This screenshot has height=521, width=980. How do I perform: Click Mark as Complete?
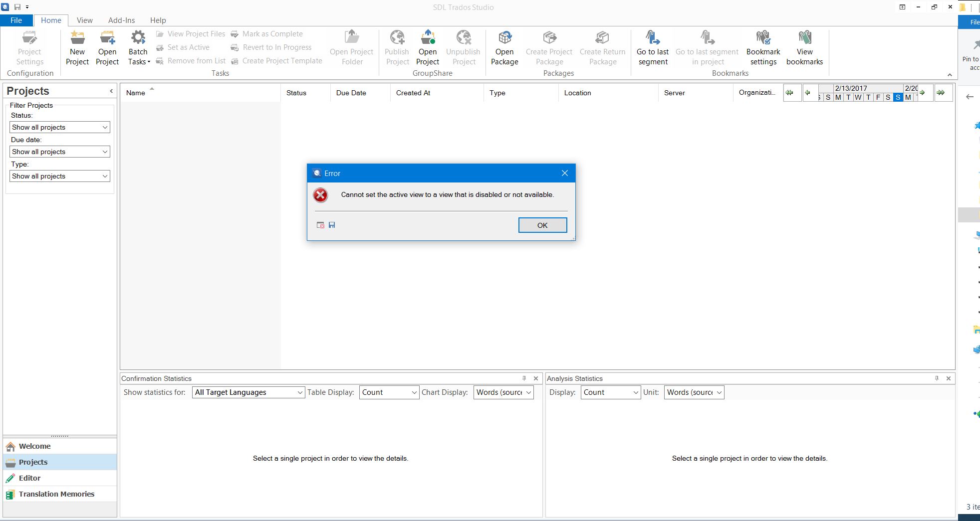(x=266, y=34)
